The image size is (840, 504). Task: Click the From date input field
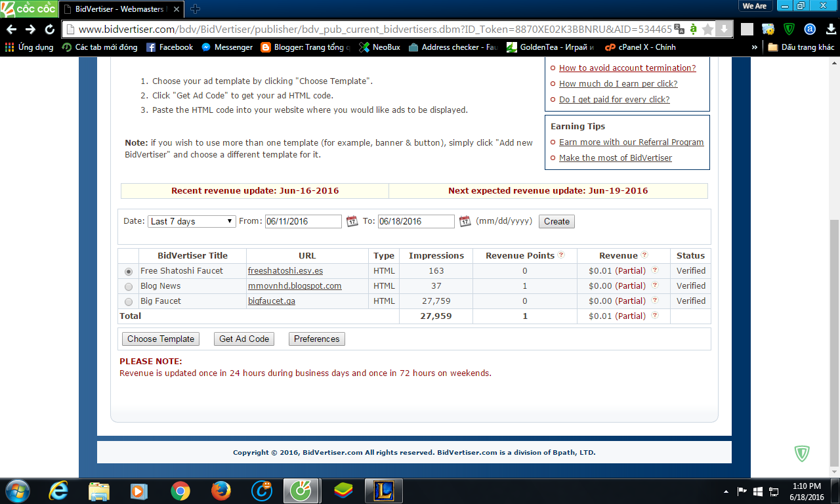click(x=303, y=221)
